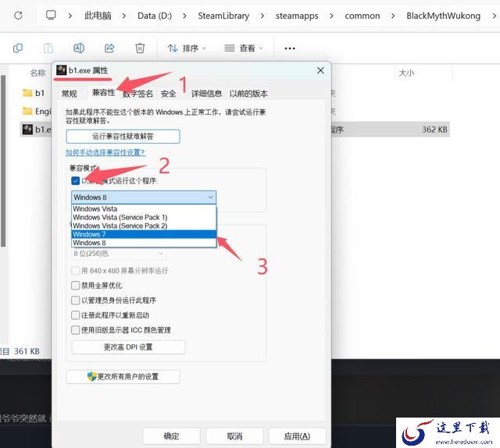Switch to the 详细信息 tab
500x448 pixels.
coord(206,94)
